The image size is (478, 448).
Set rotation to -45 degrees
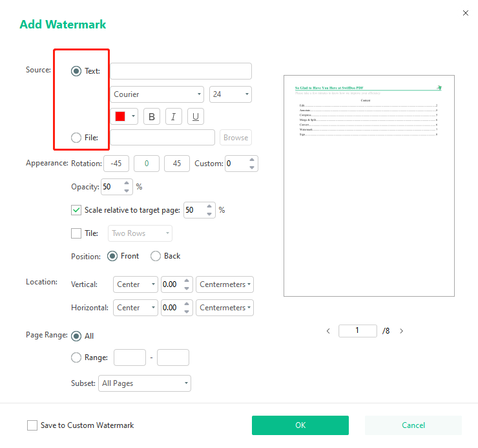click(116, 164)
